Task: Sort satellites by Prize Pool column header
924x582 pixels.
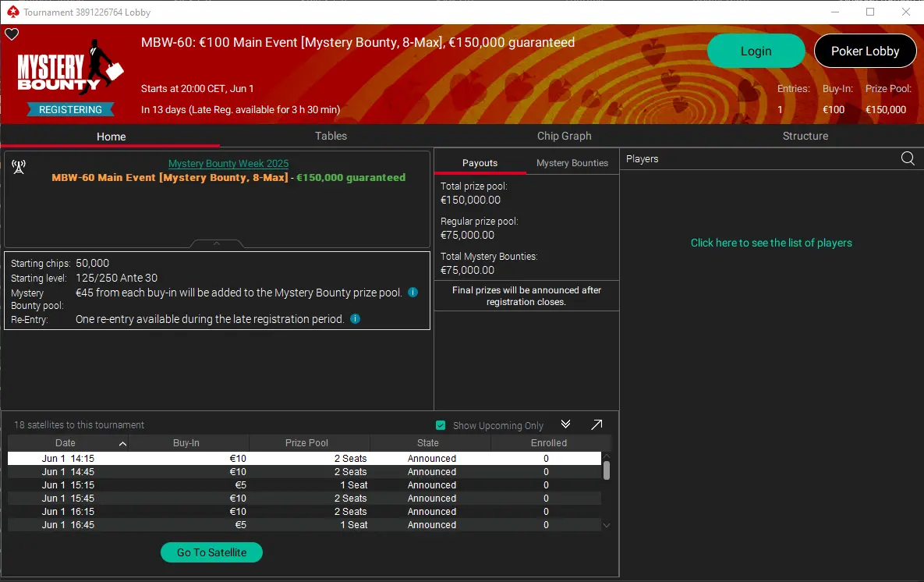Action: coord(306,443)
